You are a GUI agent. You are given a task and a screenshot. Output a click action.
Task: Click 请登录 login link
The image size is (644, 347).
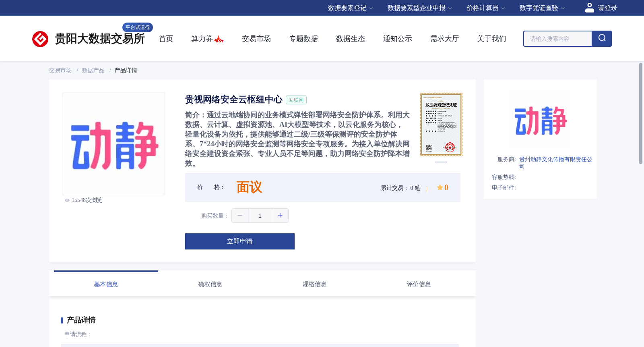click(607, 8)
